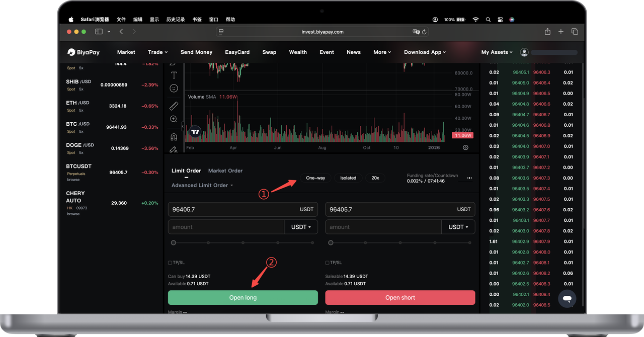Click the user profile avatar icon

[x=524, y=52]
